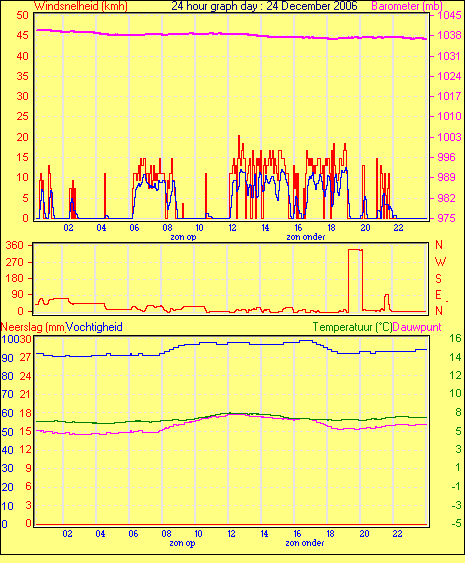This screenshot has width=465, height=563.
Task: Select the 1003 barometer axis value
Action: (449, 137)
